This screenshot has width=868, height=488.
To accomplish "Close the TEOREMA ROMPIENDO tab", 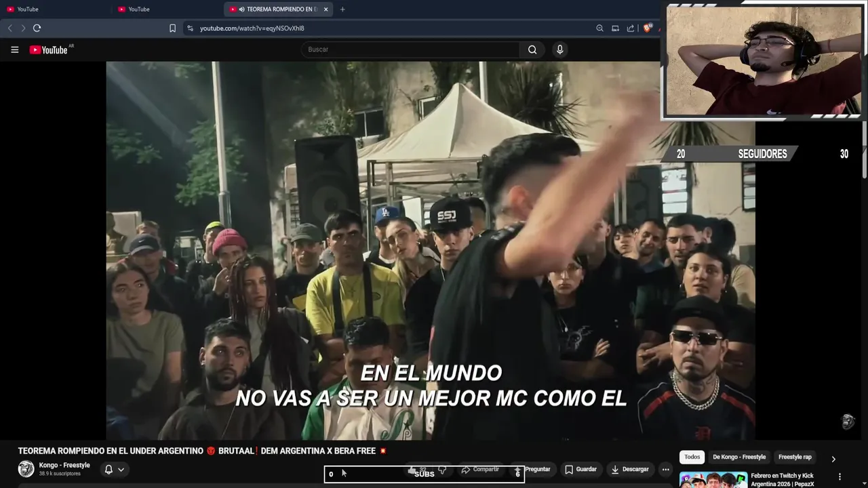I will point(325,9).
